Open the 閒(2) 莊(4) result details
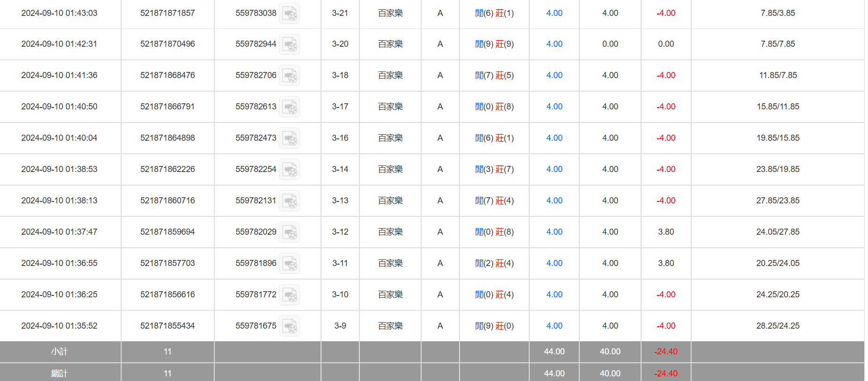Viewport: 868px width, 381px height. (x=494, y=263)
